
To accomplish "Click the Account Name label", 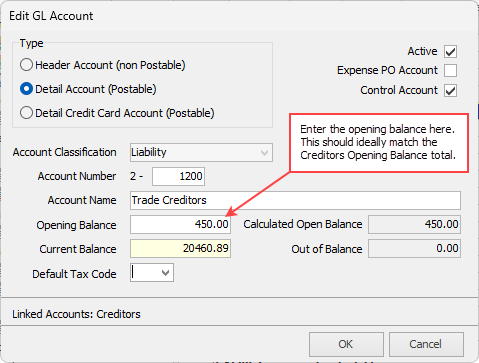I will coord(82,200).
